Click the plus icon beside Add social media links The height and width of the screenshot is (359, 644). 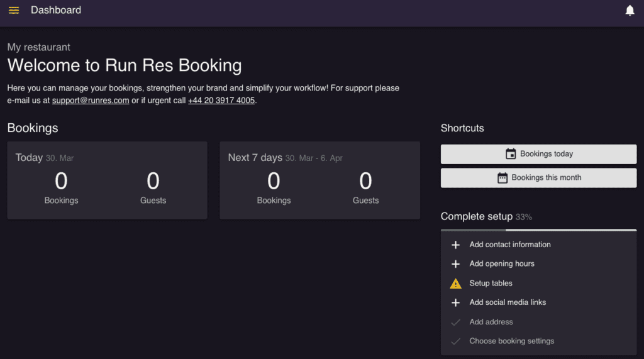coord(455,302)
